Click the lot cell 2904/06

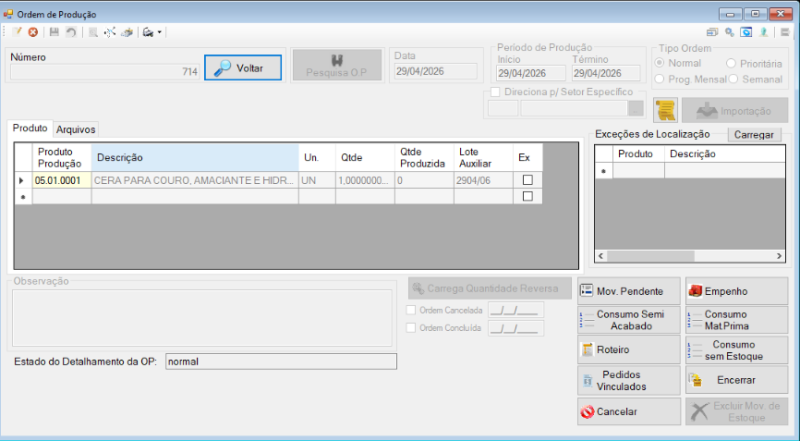pyautogui.click(x=483, y=180)
